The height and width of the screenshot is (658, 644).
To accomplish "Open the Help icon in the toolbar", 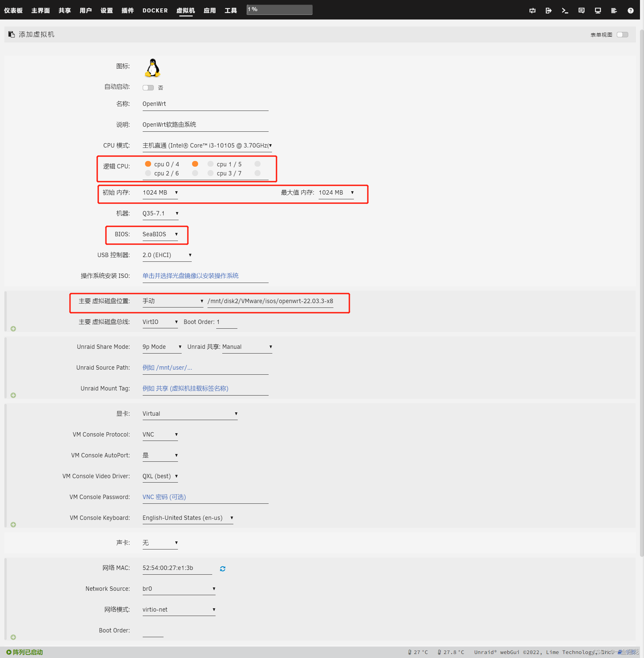I will coord(631,10).
